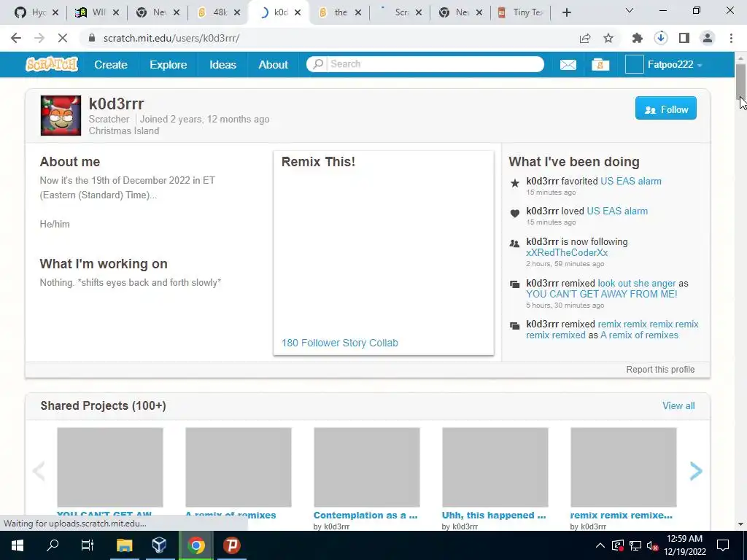Toggle the browser side panel icon
747x560 pixels.
[x=684, y=38]
